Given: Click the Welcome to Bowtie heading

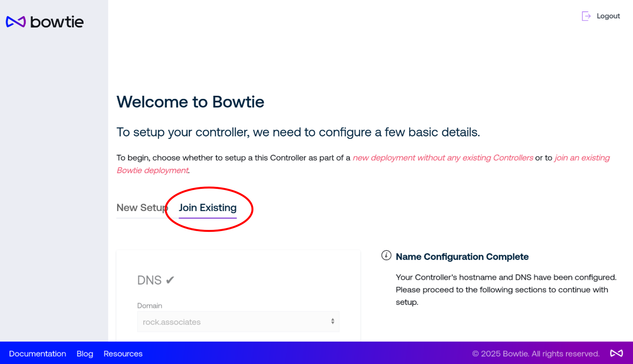Looking at the screenshot, I should [x=190, y=102].
